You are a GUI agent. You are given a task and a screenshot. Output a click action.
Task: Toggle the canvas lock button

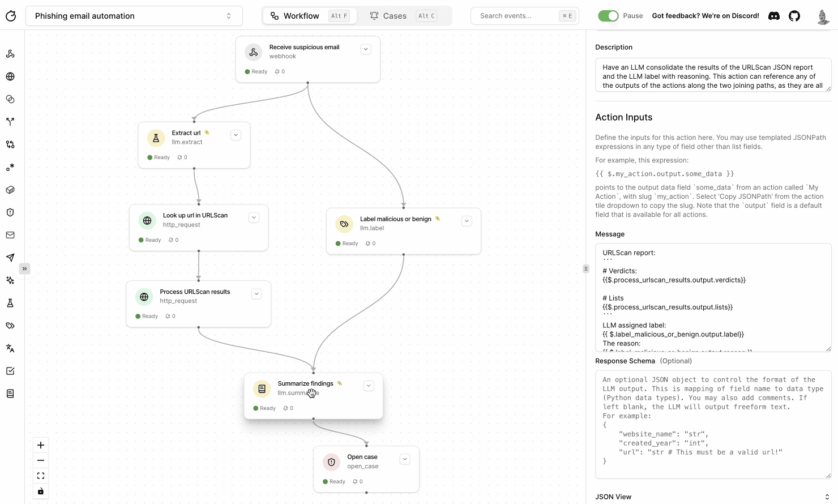pyautogui.click(x=41, y=491)
